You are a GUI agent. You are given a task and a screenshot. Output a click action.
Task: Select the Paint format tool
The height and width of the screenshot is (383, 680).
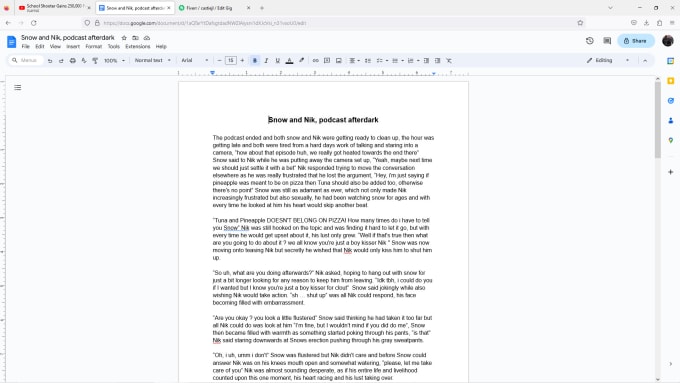95,61
